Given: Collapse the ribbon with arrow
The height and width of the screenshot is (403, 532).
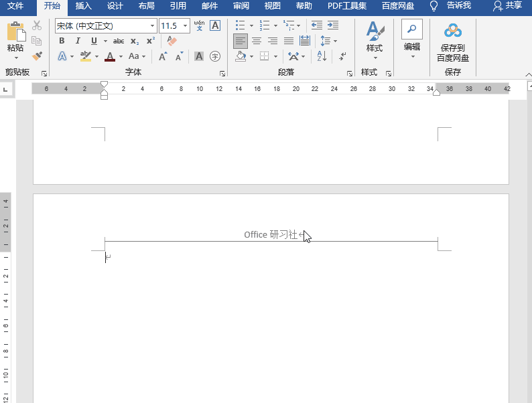Looking at the screenshot, I should click(528, 74).
